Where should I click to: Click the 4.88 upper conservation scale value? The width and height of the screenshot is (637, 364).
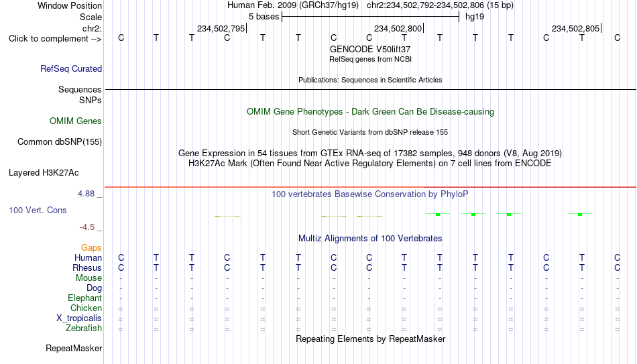click(x=86, y=194)
